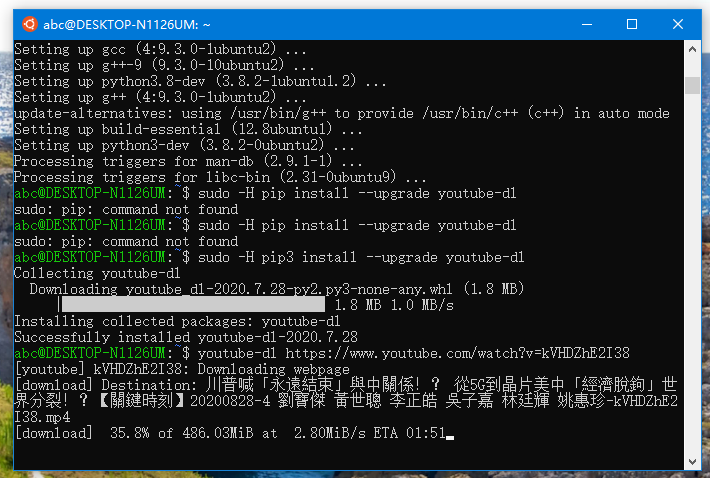
Task: Click the pip download progress bar
Action: [x=192, y=305]
